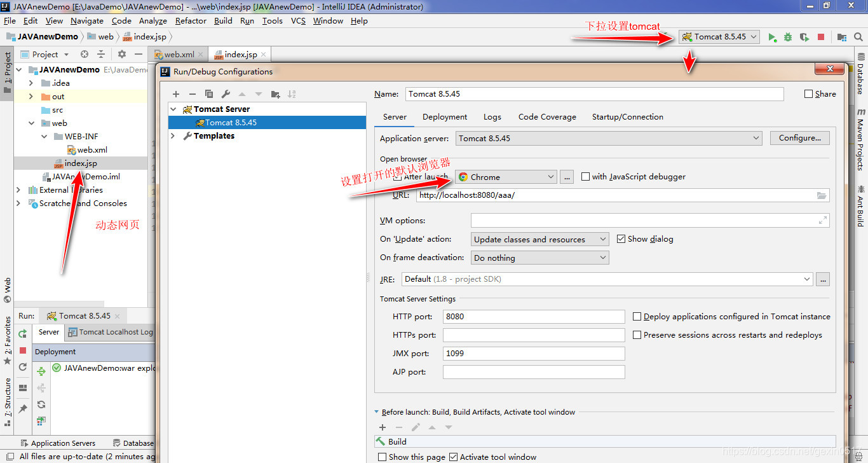The width and height of the screenshot is (868, 463).
Task: Click the create new folder icon in dialog
Action: [x=275, y=94]
